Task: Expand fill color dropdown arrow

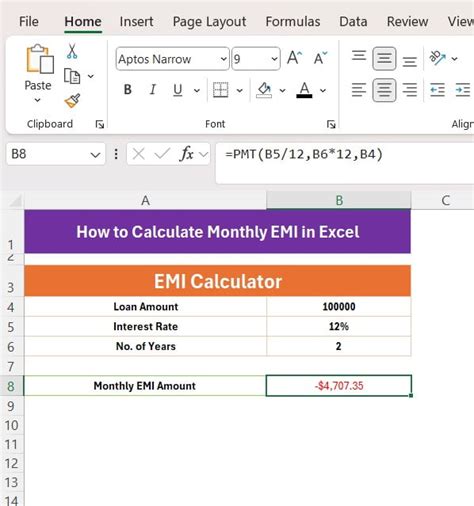Action: click(282, 90)
